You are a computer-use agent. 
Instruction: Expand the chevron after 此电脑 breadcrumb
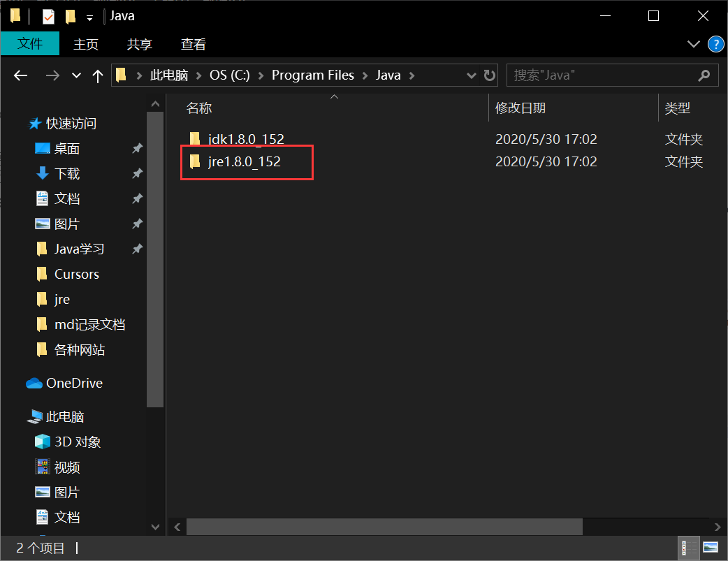click(x=198, y=75)
